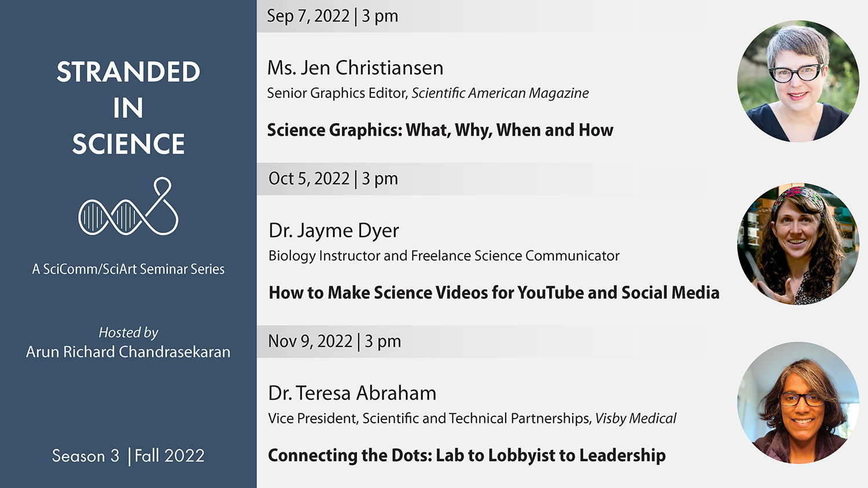Viewport: 868px width, 488px height.
Task: Click Jen Christiansen's portrait photo
Action: (798, 82)
